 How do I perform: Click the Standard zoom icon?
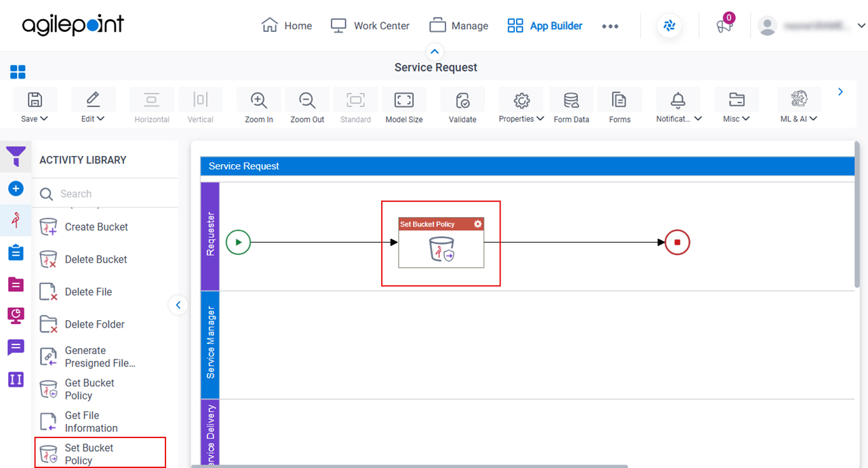coord(355,100)
